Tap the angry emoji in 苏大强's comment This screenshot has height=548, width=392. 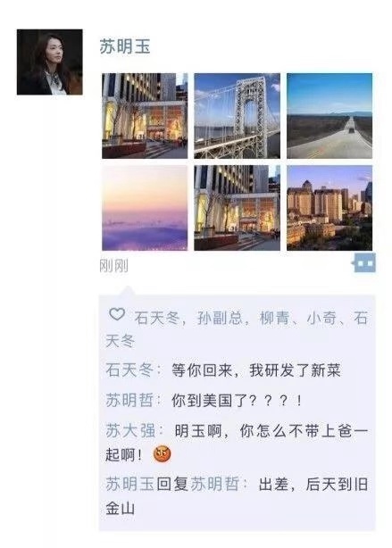coord(163,454)
